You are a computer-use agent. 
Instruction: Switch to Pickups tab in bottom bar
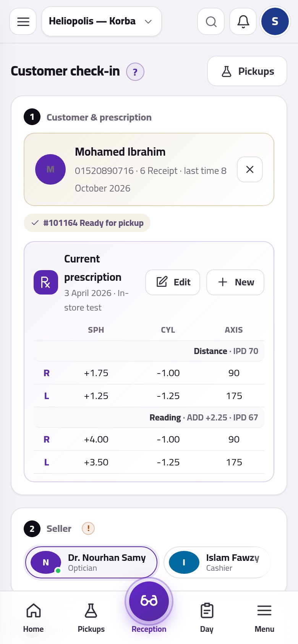point(91,617)
